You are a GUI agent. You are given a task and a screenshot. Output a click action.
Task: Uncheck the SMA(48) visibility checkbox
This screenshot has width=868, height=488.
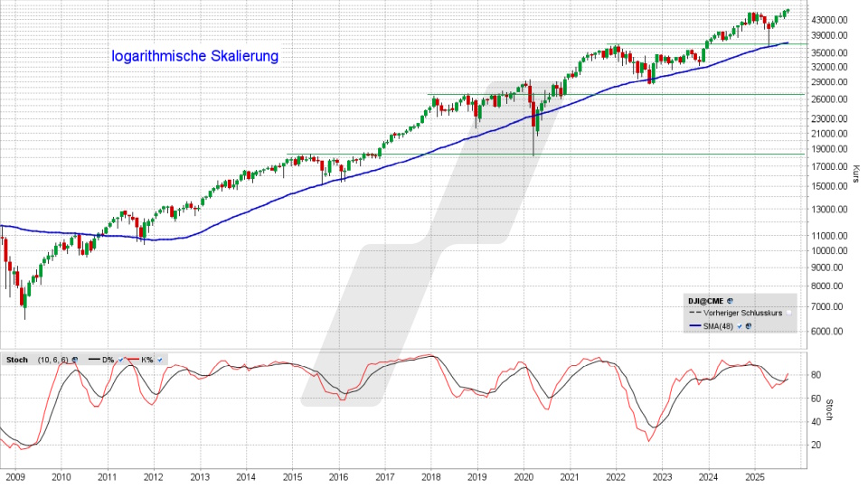(739, 326)
